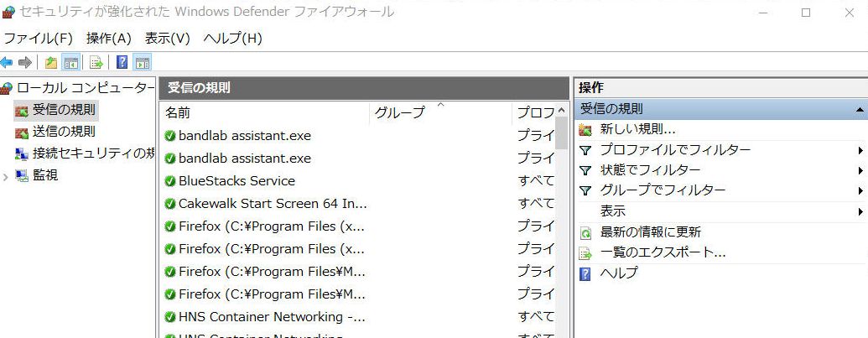
Task: Click the firewall icon beside ローカル コンピューター
Action: (x=7, y=88)
